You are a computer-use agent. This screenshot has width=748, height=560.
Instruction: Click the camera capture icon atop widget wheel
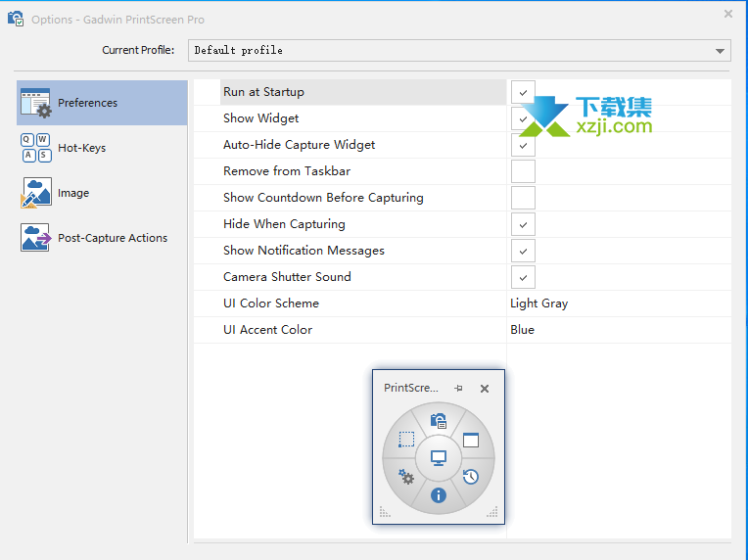439,421
